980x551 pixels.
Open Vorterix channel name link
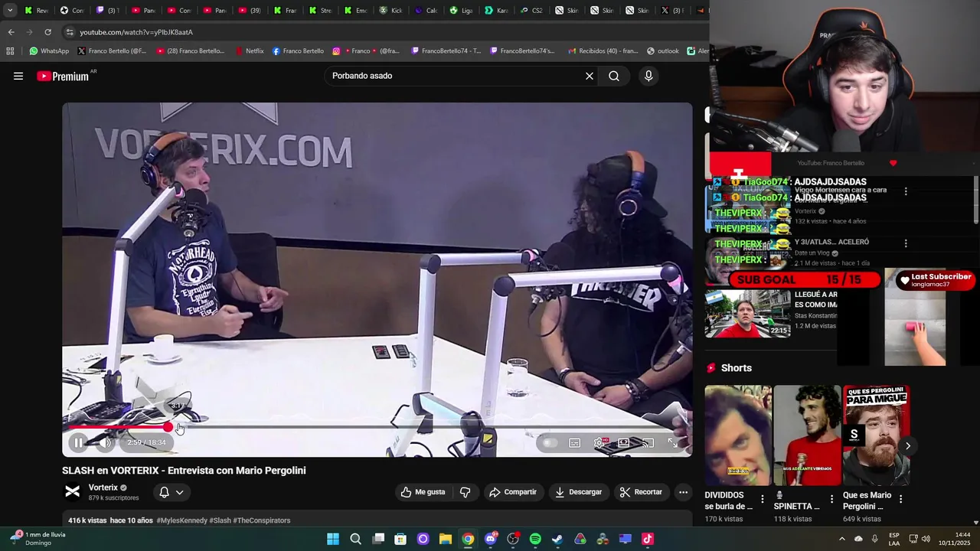point(103,487)
